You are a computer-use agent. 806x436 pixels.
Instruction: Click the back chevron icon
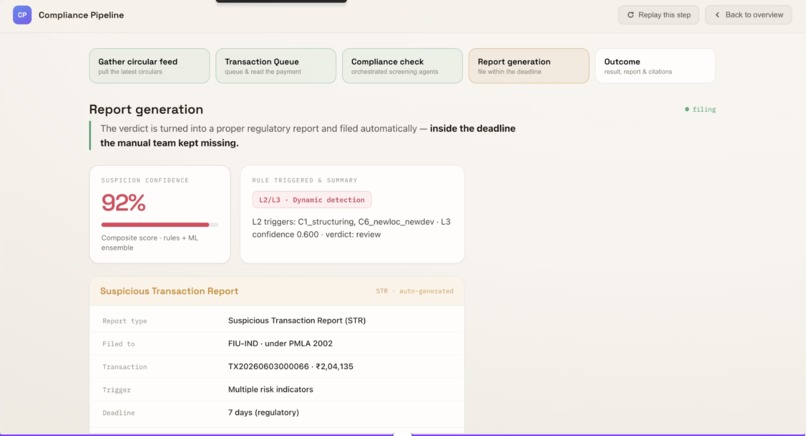tap(717, 15)
